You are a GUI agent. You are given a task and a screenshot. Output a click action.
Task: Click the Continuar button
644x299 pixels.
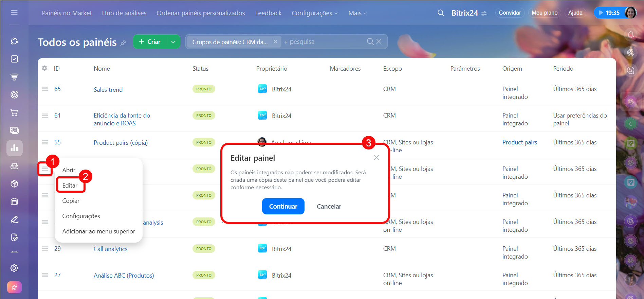click(x=283, y=206)
